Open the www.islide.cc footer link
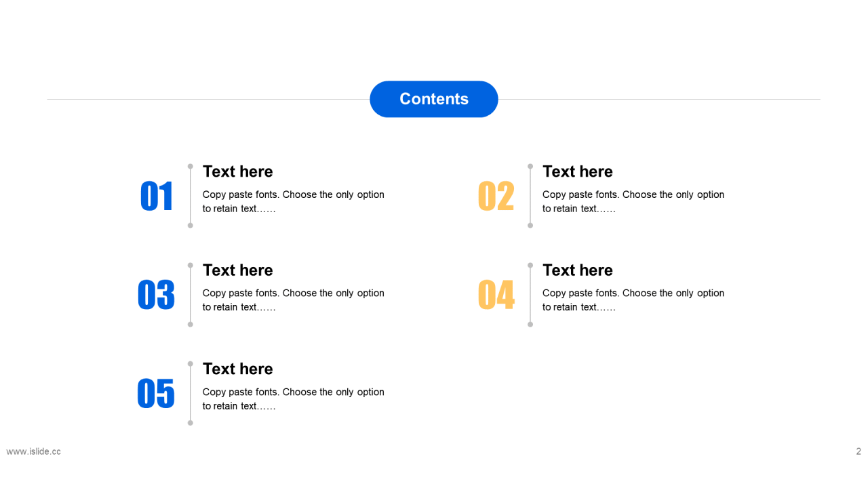This screenshot has height=488, width=868. (34, 451)
